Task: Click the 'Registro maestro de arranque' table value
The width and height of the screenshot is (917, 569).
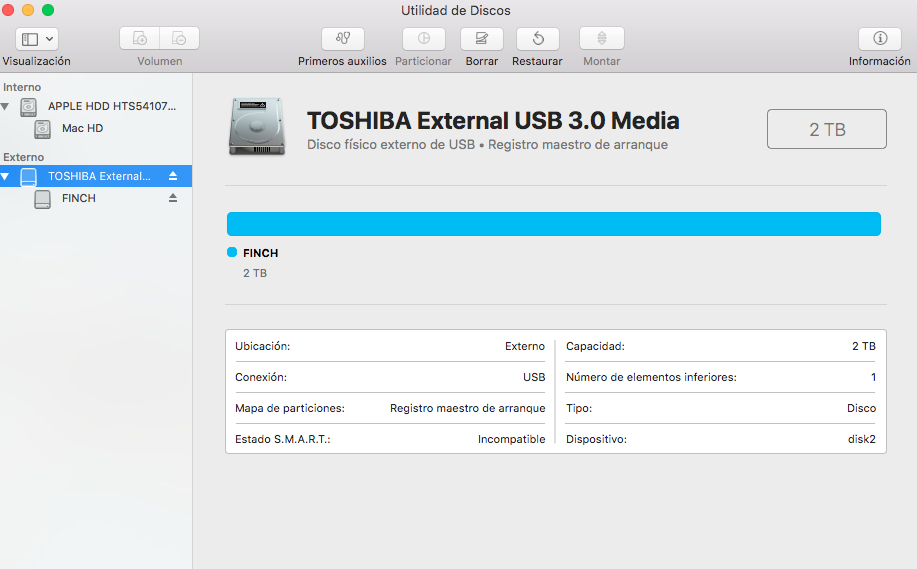Action: [x=467, y=408]
